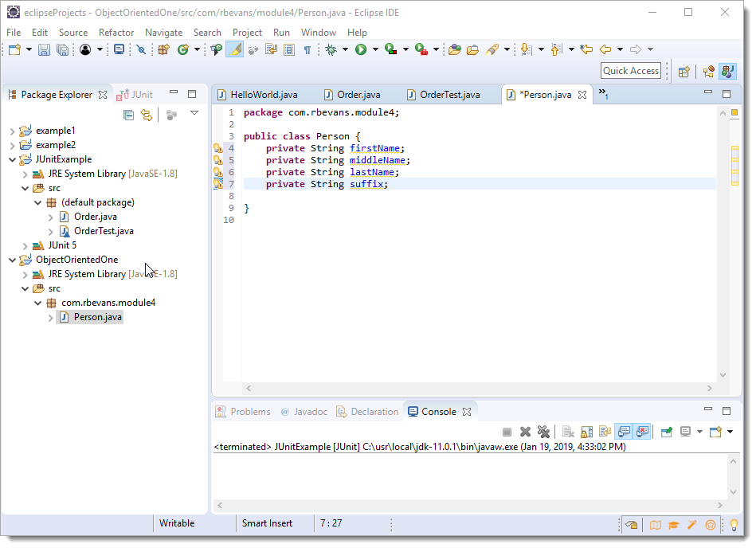The height and width of the screenshot is (548, 756).
Task: Open dropdown beside New Java Class
Action: pos(198,49)
